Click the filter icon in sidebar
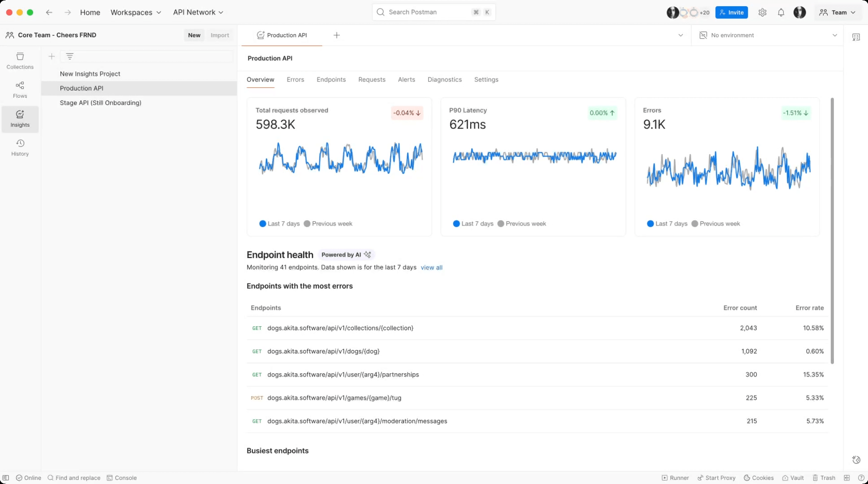Image resolution: width=868 pixels, height=484 pixels. click(69, 56)
